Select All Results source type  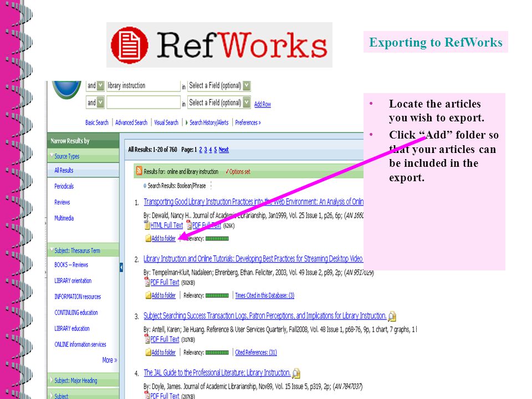64,170
